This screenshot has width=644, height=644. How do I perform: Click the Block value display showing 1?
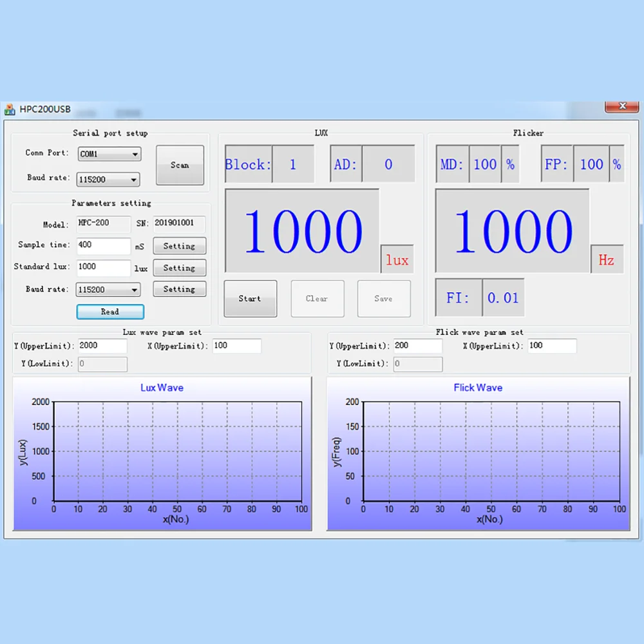click(293, 164)
